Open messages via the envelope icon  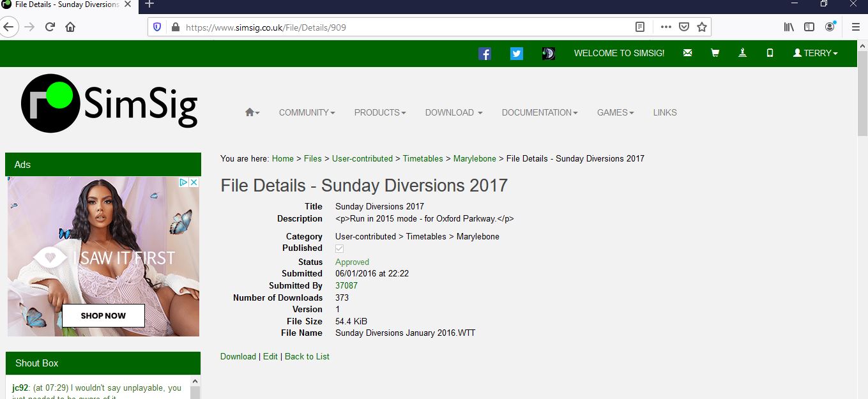coord(687,53)
